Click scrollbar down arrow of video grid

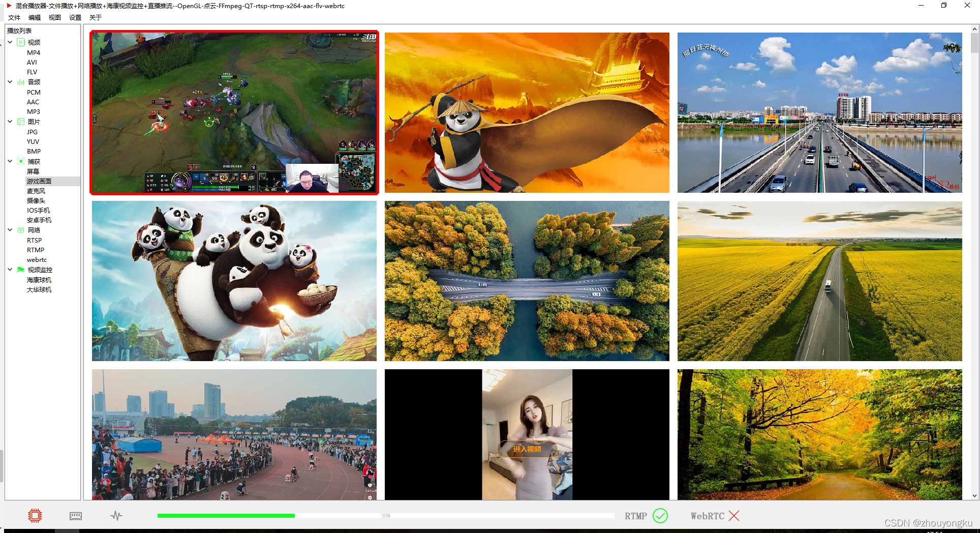tap(974, 496)
